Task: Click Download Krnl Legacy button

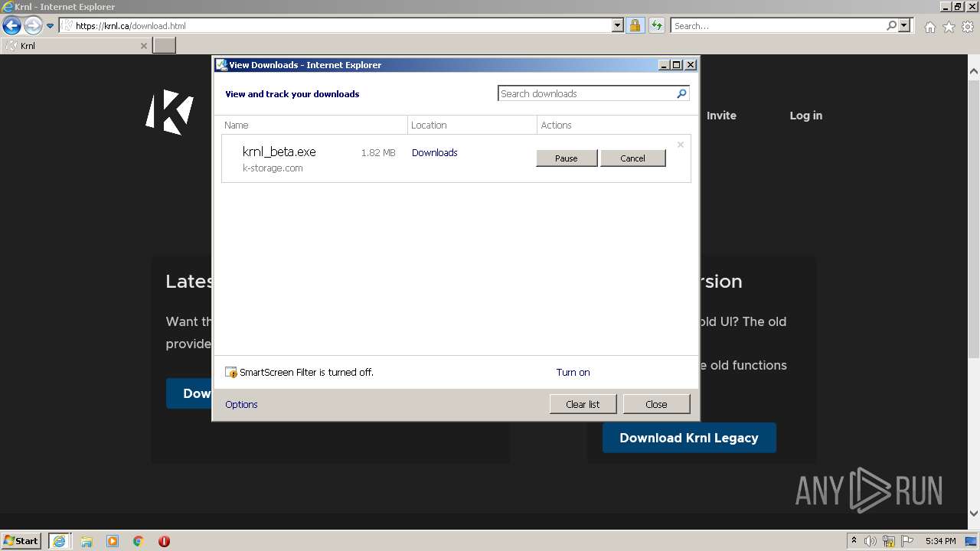Action: (x=689, y=438)
